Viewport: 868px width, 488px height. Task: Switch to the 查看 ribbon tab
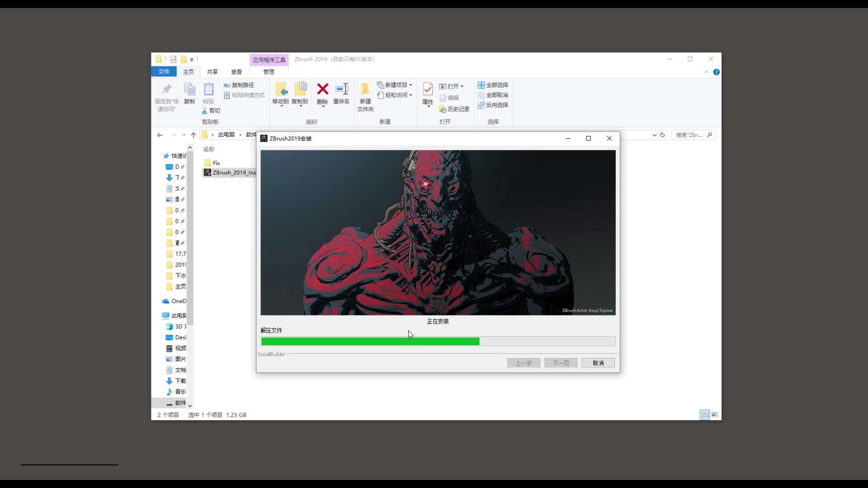[236, 71]
